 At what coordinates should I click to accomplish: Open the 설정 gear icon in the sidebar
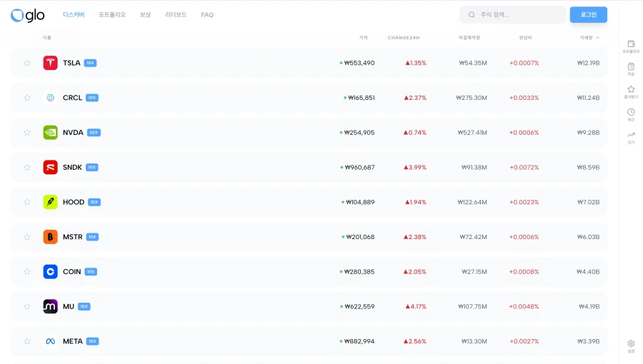coord(631,344)
